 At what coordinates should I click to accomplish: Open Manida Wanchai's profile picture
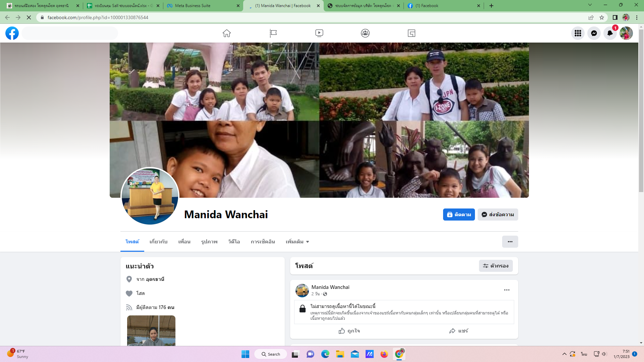click(x=150, y=196)
